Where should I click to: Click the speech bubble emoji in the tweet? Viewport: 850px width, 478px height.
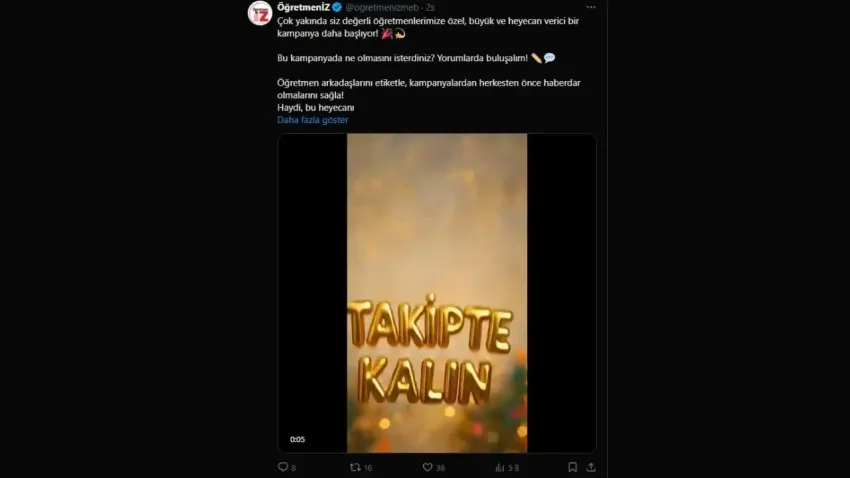pyautogui.click(x=549, y=58)
